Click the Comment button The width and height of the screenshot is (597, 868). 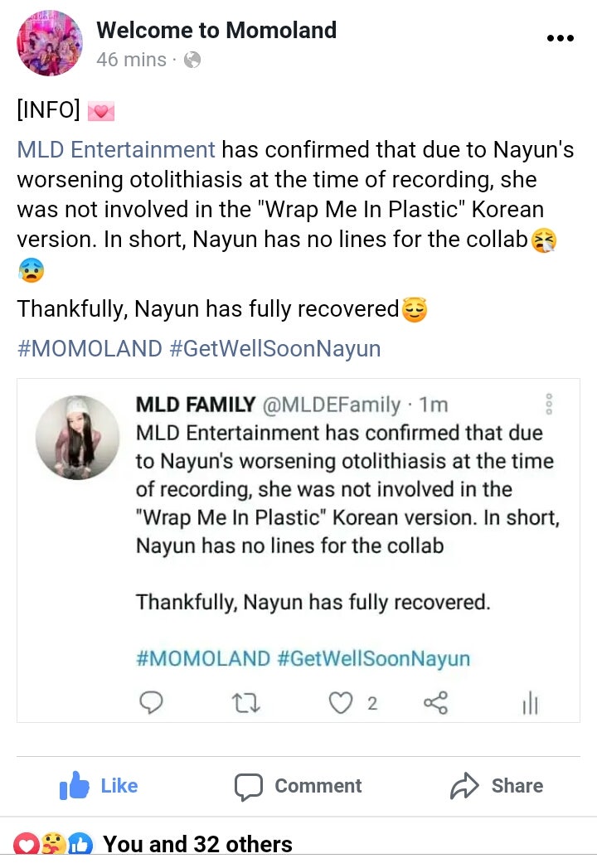(298, 786)
